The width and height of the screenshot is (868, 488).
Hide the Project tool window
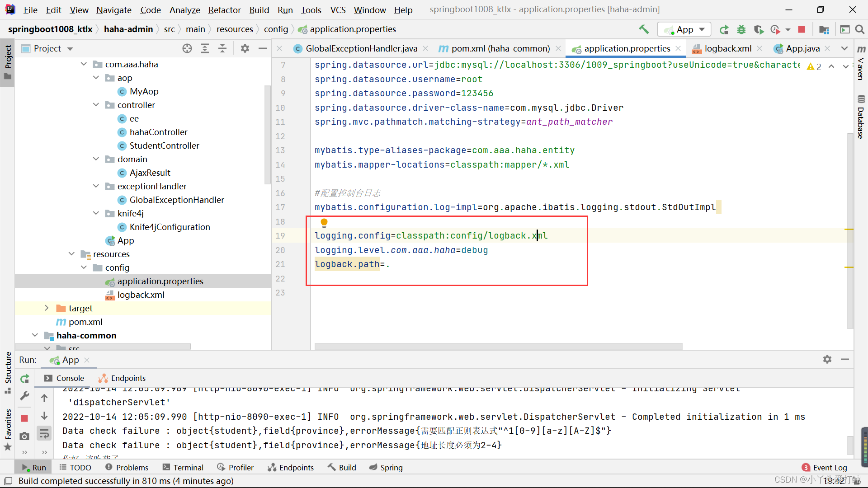pyautogui.click(x=263, y=48)
